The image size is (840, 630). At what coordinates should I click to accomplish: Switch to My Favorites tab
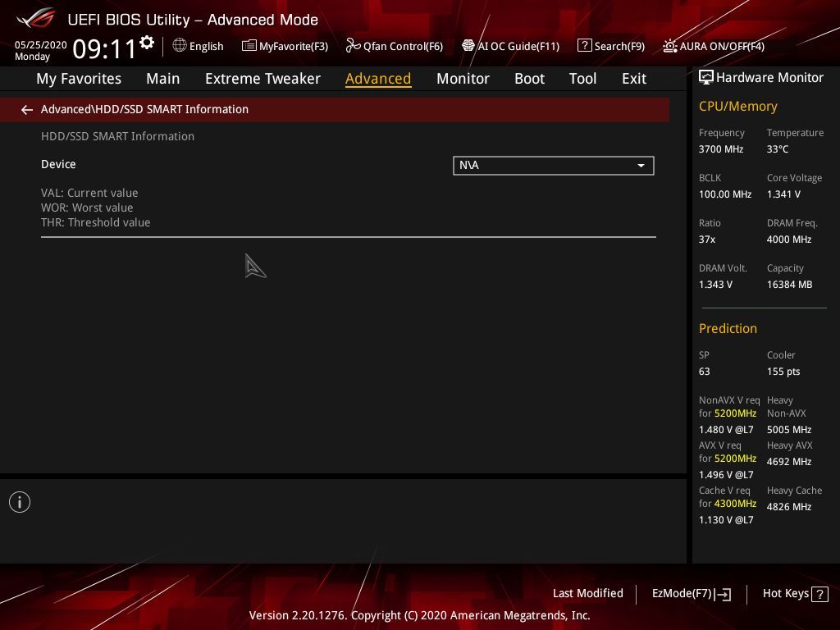79,79
